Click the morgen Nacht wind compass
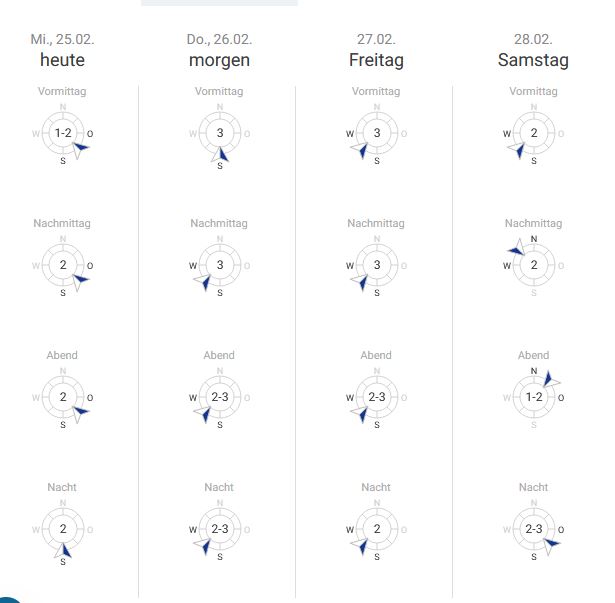The image size is (615, 603). coord(220,529)
